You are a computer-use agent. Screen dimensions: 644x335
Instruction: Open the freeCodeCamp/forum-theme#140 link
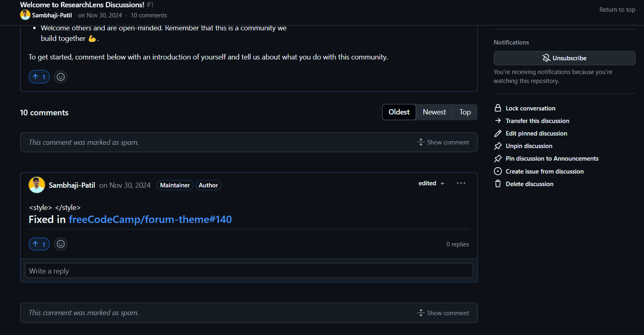click(x=150, y=219)
